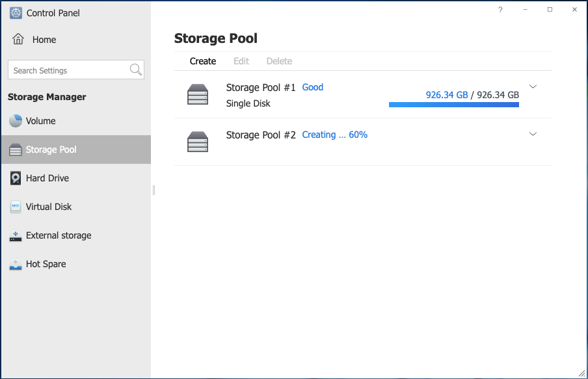Image resolution: width=588 pixels, height=379 pixels.
Task: Click the External storage USB icon
Action: pyautogui.click(x=16, y=235)
